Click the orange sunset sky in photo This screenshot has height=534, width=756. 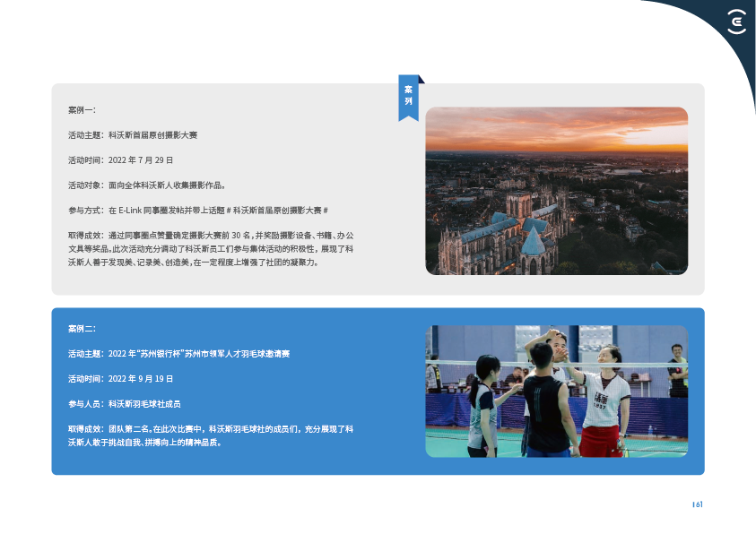[x=556, y=130]
